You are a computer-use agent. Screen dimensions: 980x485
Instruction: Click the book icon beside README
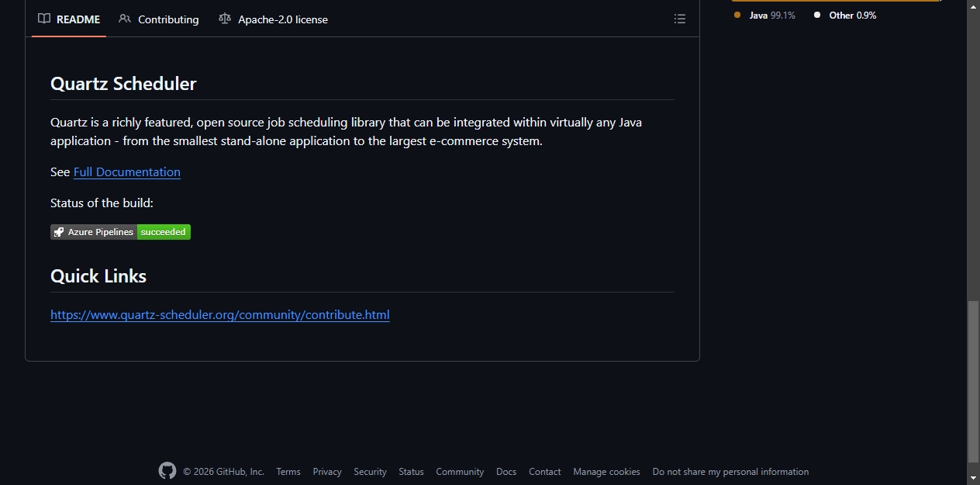[44, 19]
